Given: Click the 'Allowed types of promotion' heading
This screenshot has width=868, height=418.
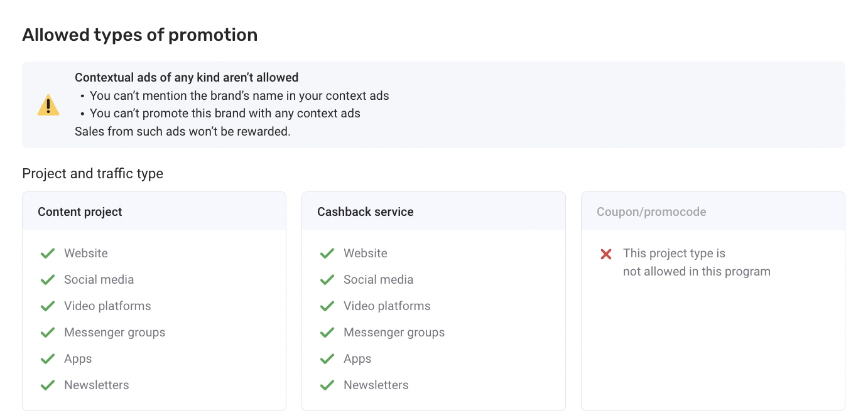Looking at the screenshot, I should pos(139,35).
